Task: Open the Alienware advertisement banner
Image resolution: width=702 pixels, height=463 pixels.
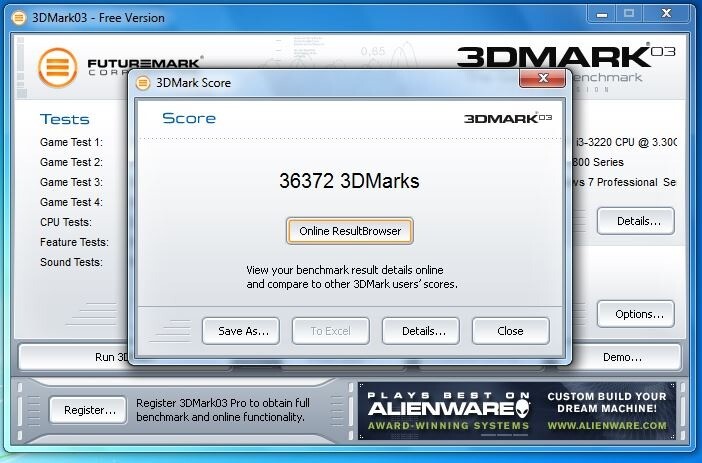Action: click(x=517, y=411)
